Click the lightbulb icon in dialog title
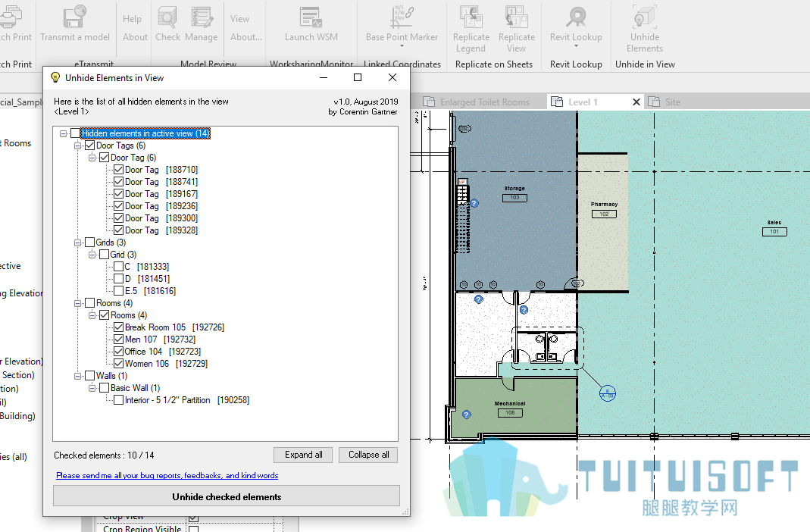 click(55, 77)
